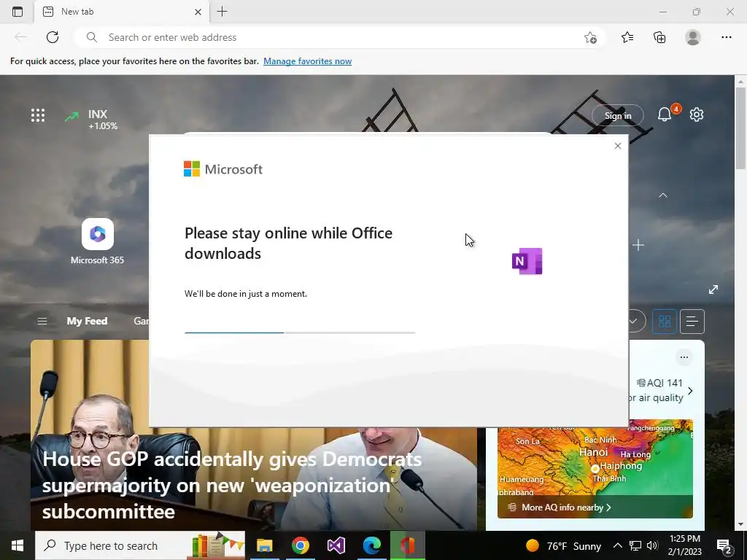Click the Sign in button

click(618, 116)
